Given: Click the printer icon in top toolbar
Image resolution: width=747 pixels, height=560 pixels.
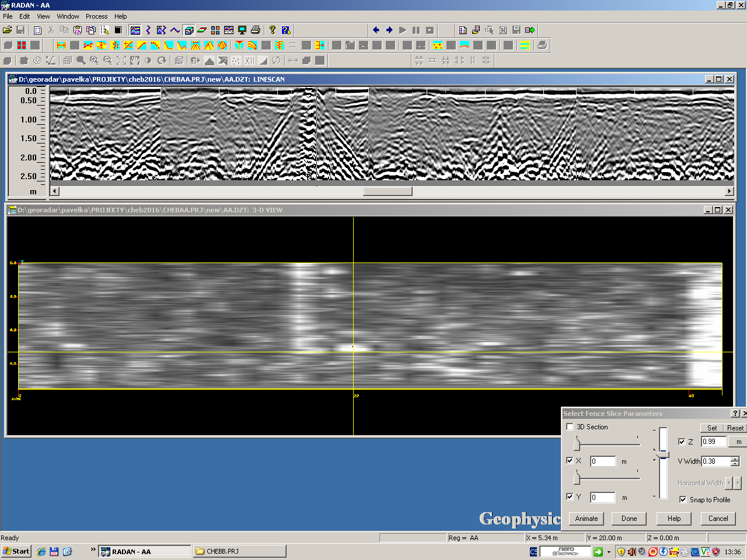Looking at the screenshot, I should pyautogui.click(x=256, y=30).
